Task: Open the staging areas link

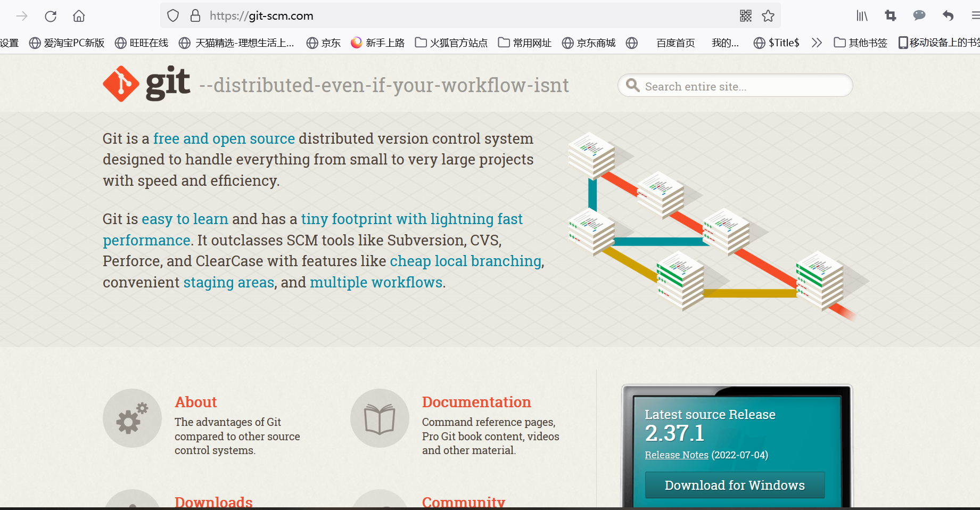Action: click(229, 282)
